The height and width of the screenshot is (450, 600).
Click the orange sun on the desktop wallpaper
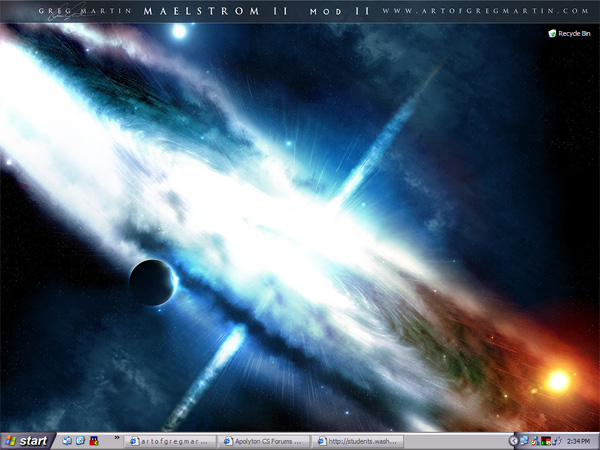tap(557, 380)
